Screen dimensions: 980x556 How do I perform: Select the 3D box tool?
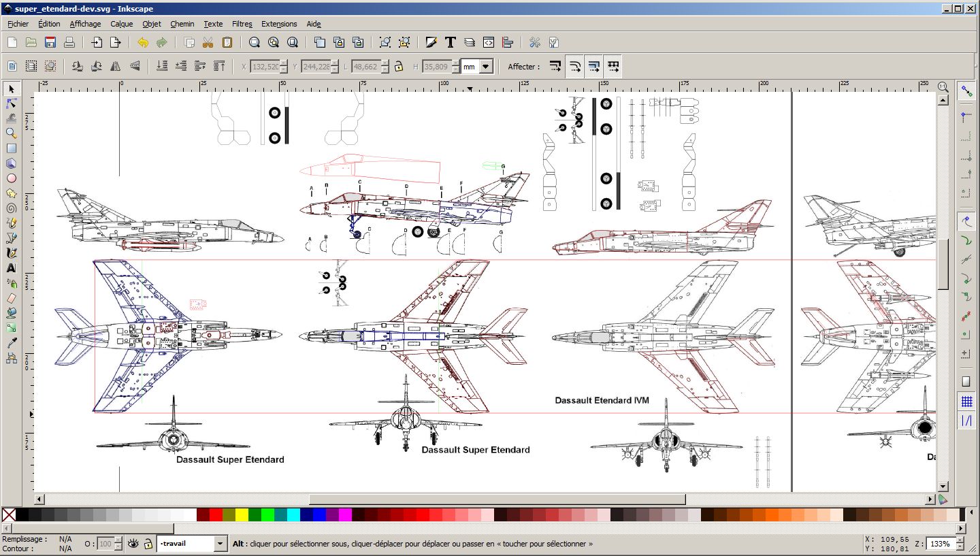pos(12,163)
